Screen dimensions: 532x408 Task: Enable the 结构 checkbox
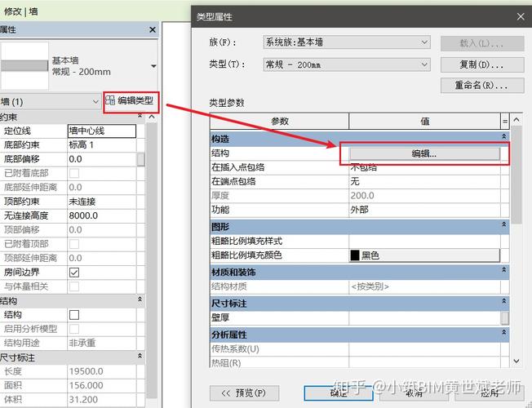[74, 315]
